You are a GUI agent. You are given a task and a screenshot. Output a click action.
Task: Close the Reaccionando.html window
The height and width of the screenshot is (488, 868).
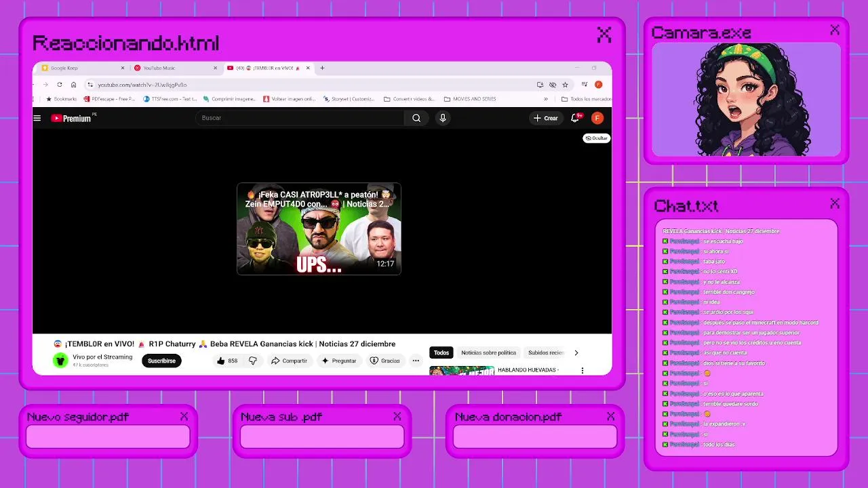(x=604, y=35)
